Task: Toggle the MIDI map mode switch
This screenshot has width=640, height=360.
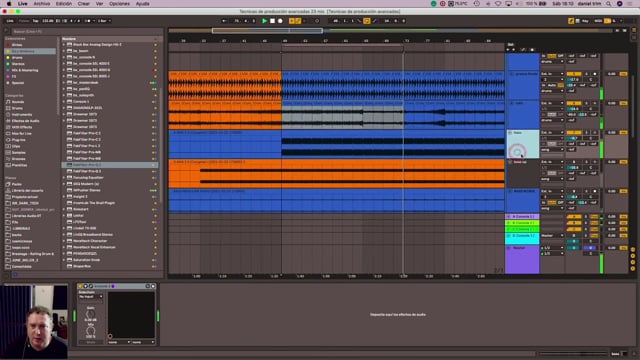Action: [598, 21]
